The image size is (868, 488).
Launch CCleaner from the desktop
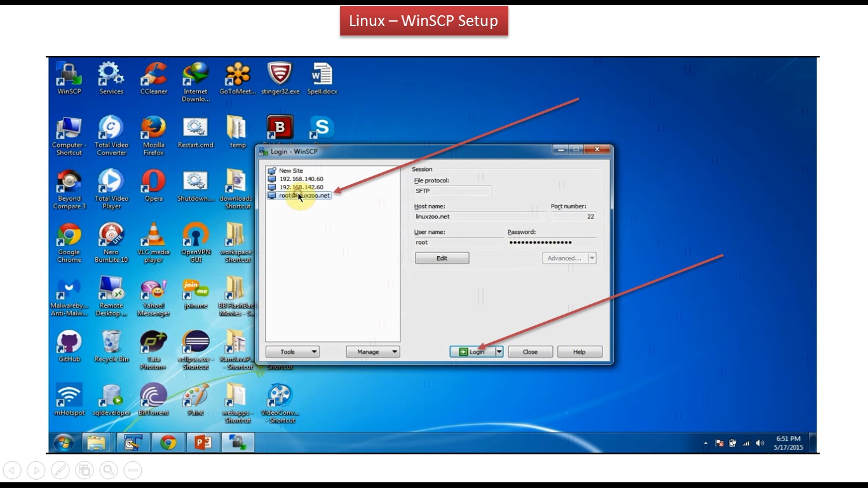tap(153, 78)
